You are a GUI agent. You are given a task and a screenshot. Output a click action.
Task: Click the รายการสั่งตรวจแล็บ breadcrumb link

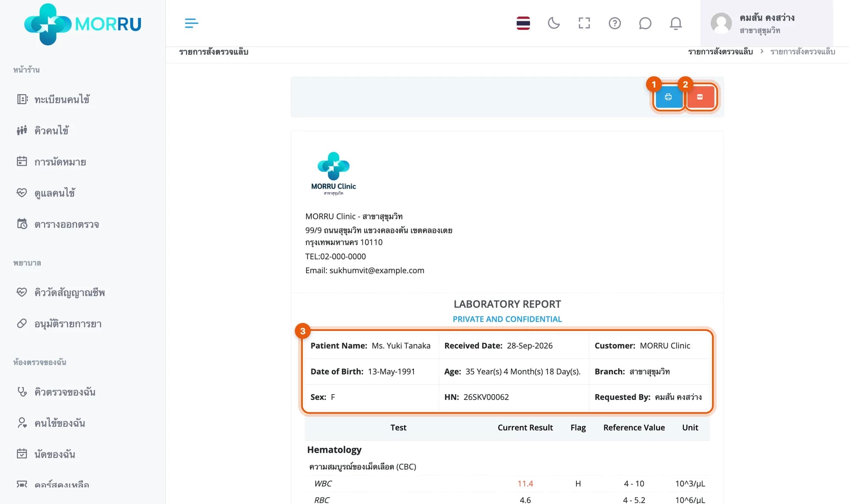click(x=720, y=51)
